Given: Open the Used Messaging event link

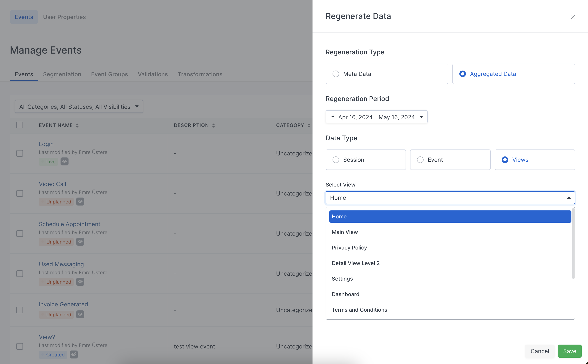Looking at the screenshot, I should 61,264.
